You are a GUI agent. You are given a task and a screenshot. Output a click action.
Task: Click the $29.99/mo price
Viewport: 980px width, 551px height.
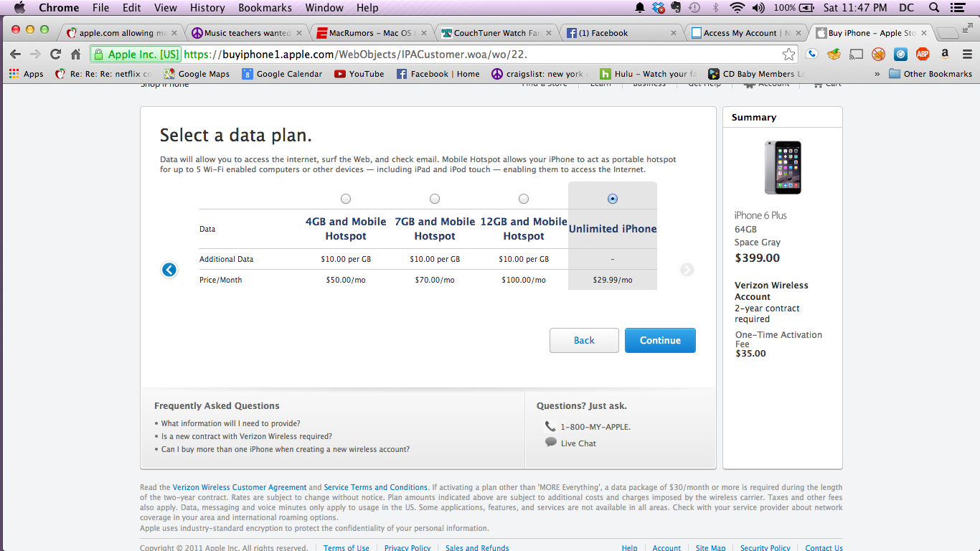click(613, 280)
